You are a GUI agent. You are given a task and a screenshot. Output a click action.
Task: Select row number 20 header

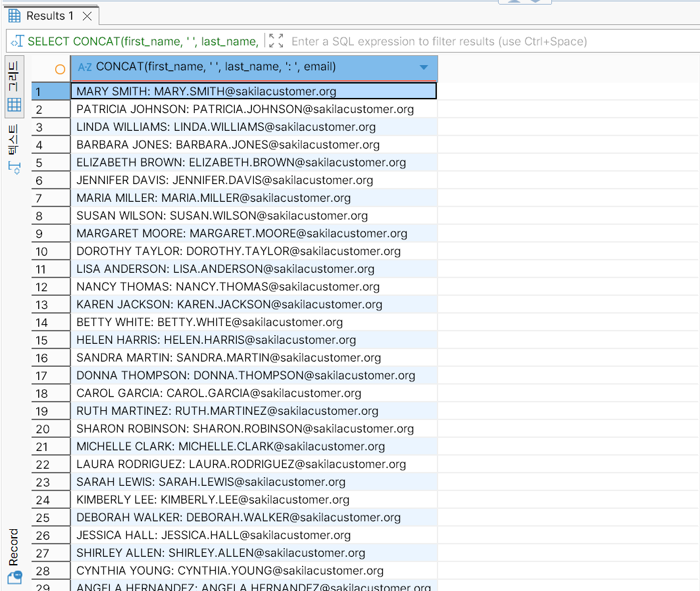pos(51,429)
